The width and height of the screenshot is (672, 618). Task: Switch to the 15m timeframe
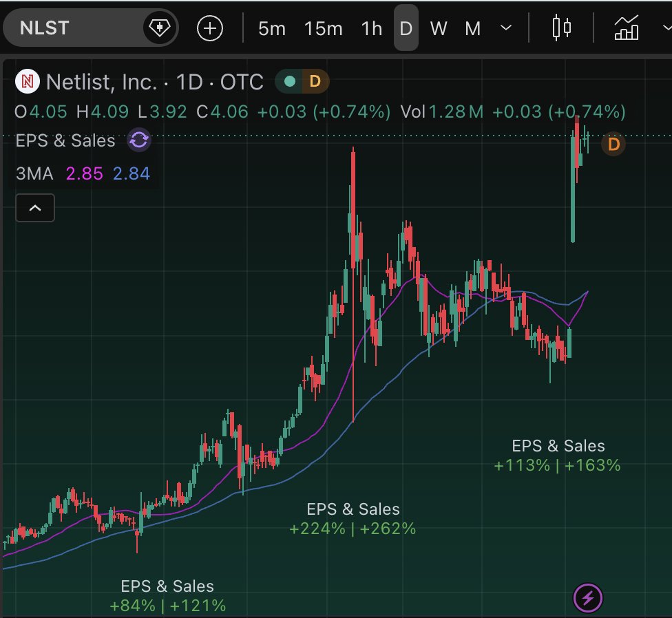tap(323, 29)
